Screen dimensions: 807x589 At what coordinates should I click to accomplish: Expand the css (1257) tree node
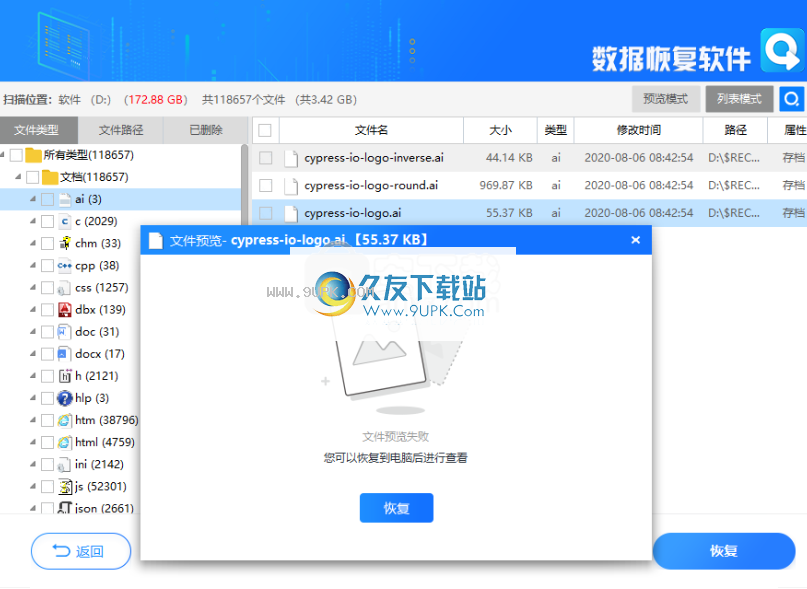[33, 287]
